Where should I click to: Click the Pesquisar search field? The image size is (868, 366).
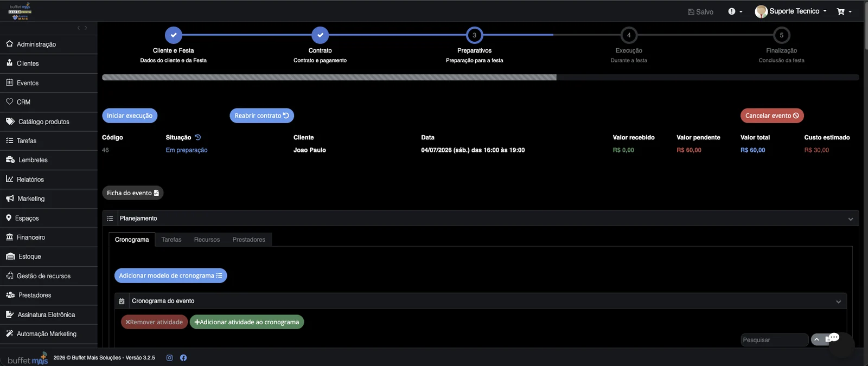[775, 340]
